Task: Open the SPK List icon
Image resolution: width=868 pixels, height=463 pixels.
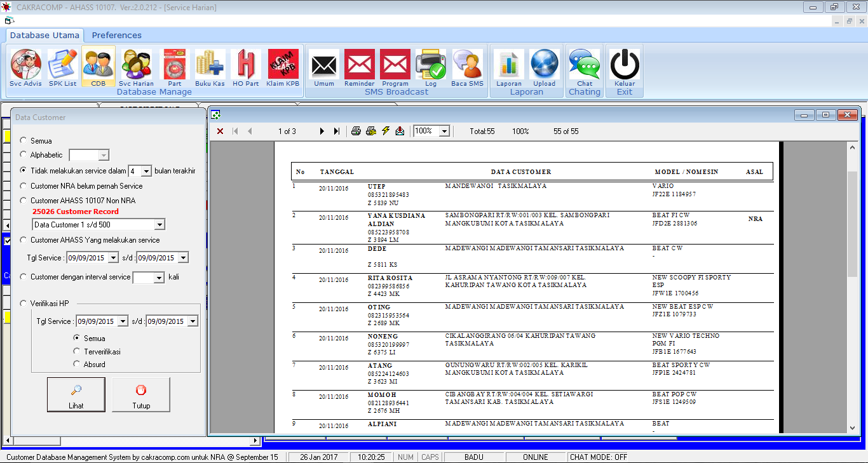Action: coord(62,67)
